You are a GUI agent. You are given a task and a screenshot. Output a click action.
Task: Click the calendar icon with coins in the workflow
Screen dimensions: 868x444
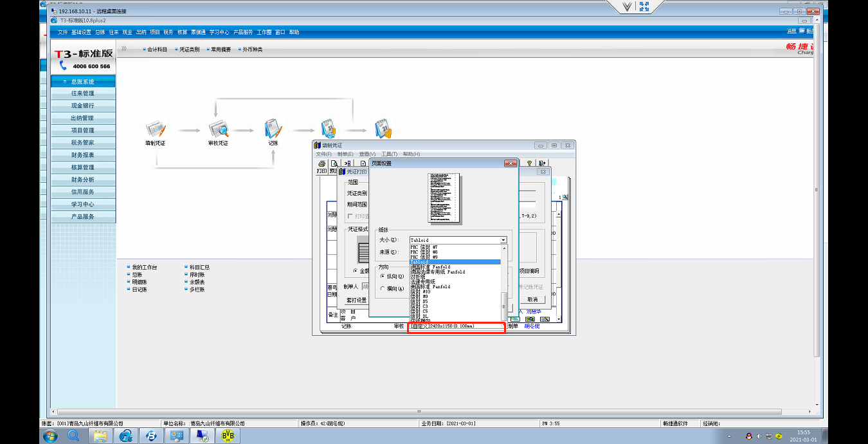[383, 129]
